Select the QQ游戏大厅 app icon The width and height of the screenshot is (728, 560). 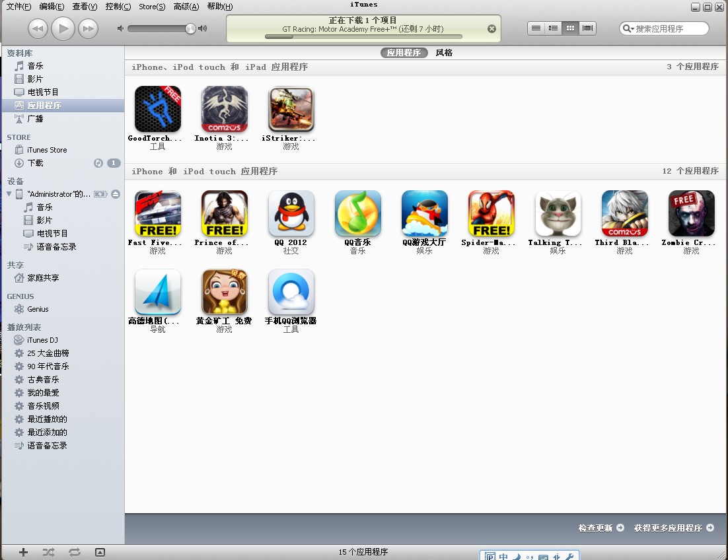(x=424, y=213)
